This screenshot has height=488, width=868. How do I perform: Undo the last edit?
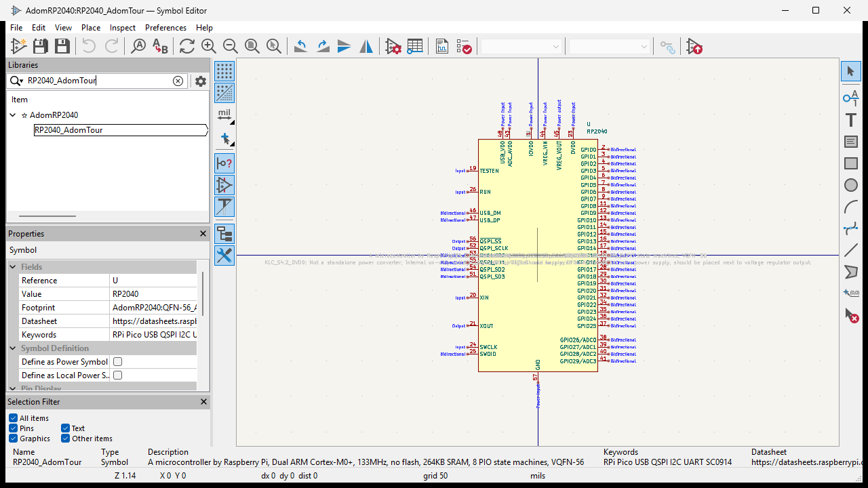click(89, 46)
